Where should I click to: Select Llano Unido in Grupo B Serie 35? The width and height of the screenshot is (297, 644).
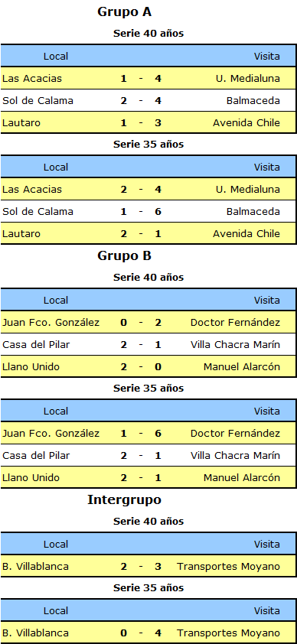point(31,477)
